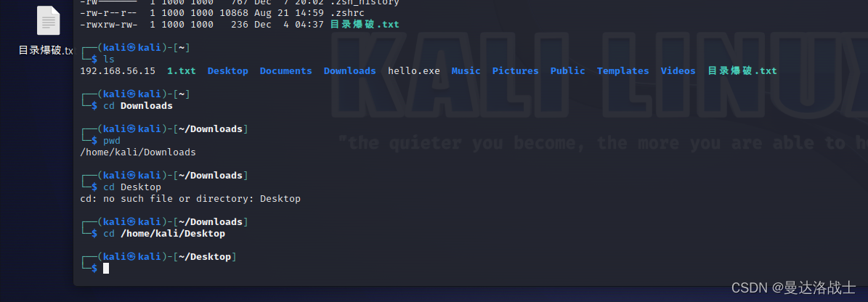Click the 'ls' command text
The image size is (868, 302).
pyautogui.click(x=109, y=60)
